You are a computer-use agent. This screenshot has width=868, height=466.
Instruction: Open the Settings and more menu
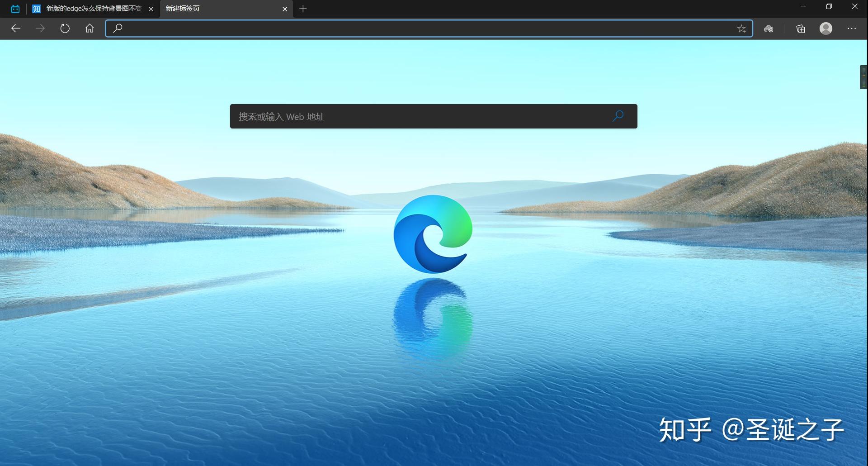click(852, 29)
